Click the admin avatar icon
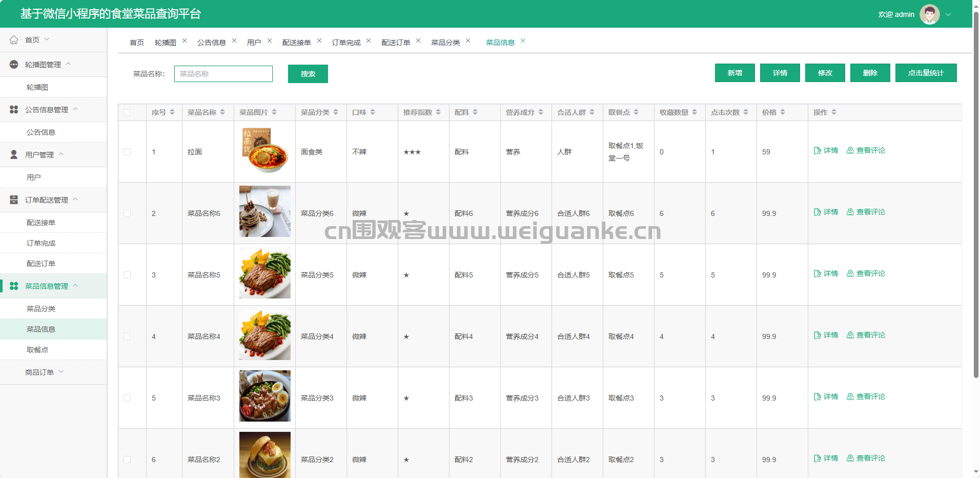Viewport: 980px width, 478px height. [929, 14]
